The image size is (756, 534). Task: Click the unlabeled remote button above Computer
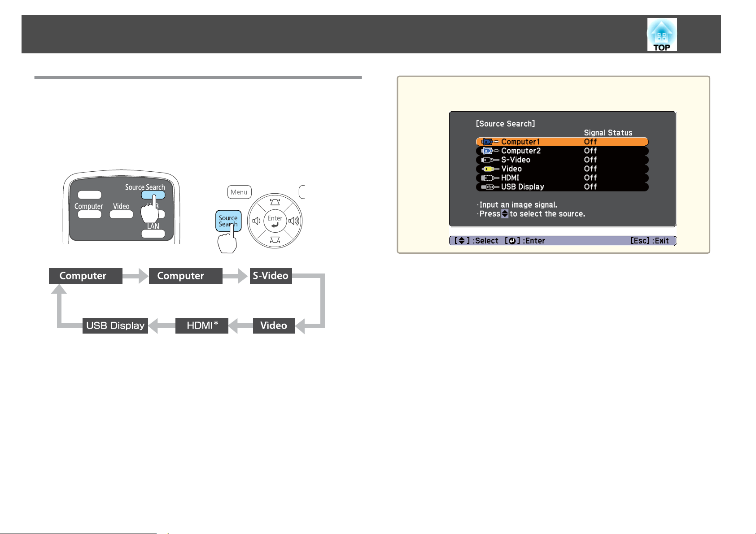[x=89, y=195]
